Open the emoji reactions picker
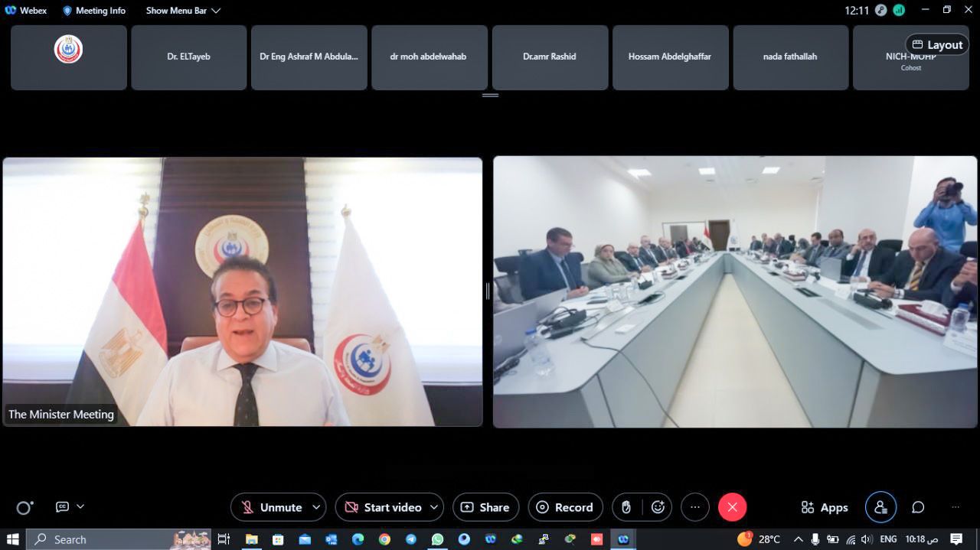Viewport: 980px width, 550px height. click(658, 507)
